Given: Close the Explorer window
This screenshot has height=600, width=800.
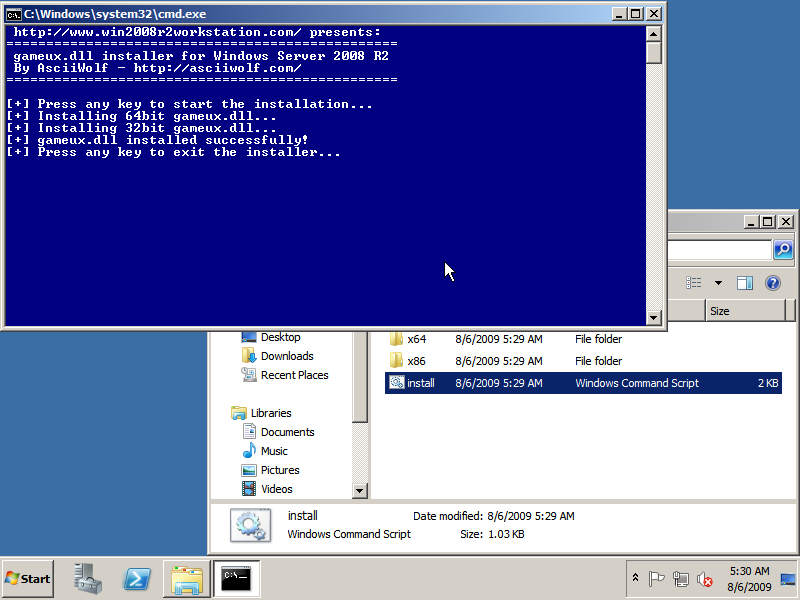Looking at the screenshot, I should [x=786, y=222].
